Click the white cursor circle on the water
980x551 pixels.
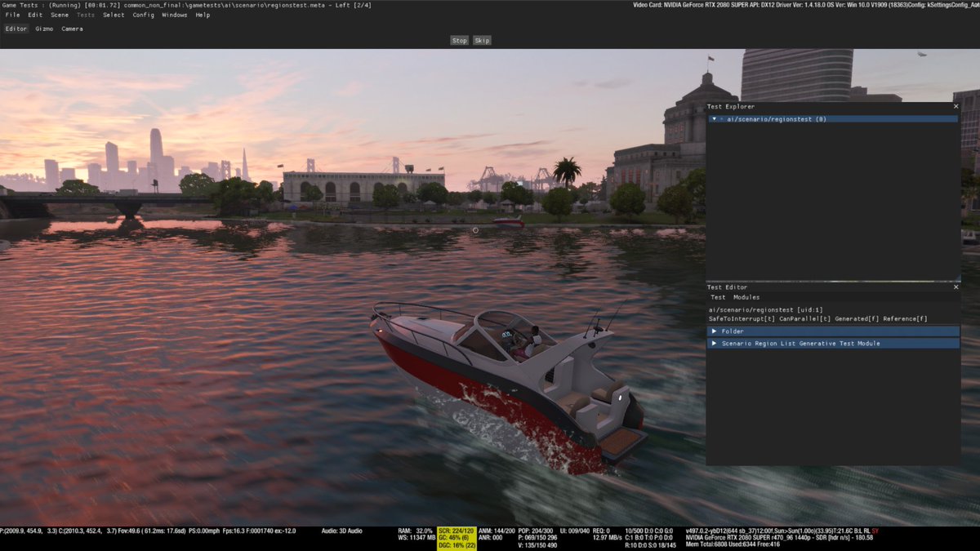pos(475,230)
